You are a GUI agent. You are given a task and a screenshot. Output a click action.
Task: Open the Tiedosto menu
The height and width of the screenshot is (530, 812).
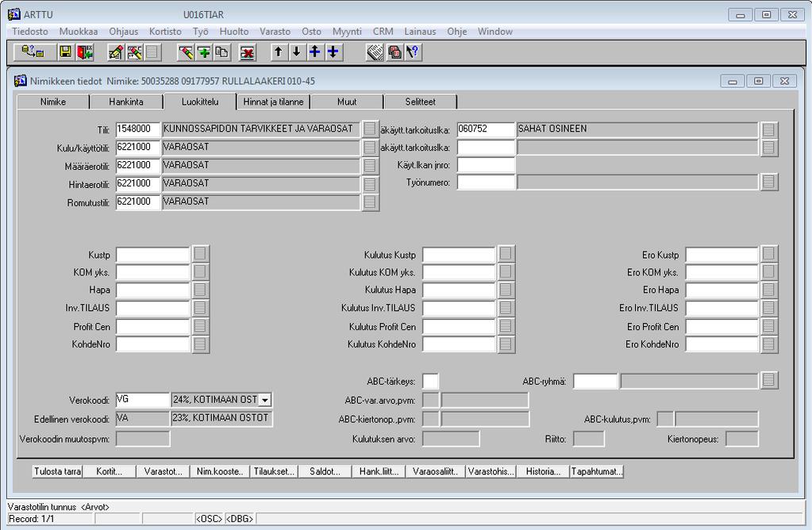pos(30,32)
